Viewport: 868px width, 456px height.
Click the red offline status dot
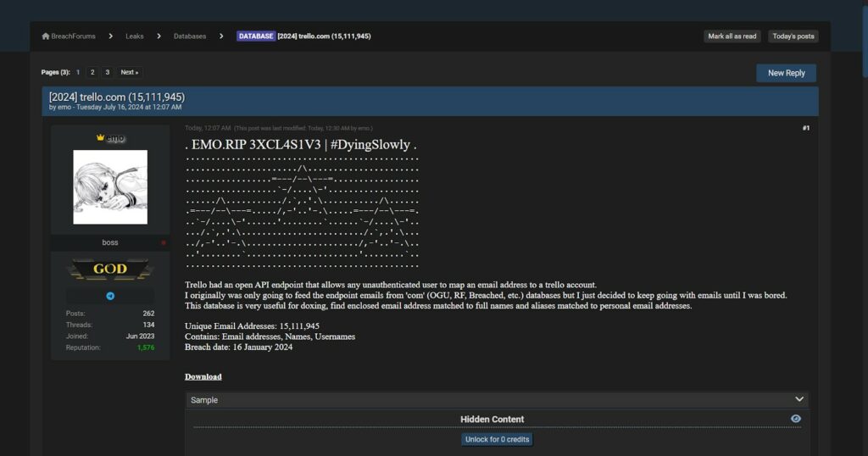(x=164, y=243)
